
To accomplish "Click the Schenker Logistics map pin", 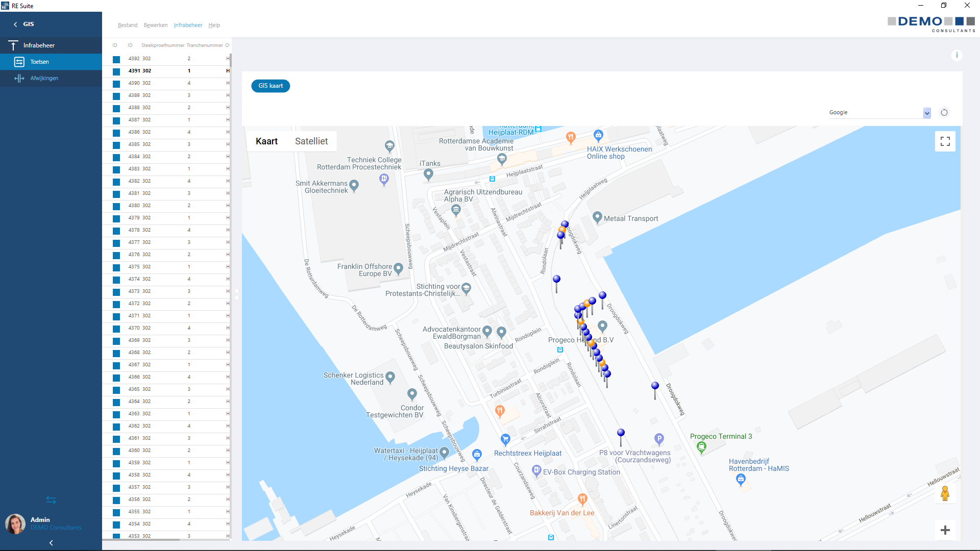I will tap(390, 378).
